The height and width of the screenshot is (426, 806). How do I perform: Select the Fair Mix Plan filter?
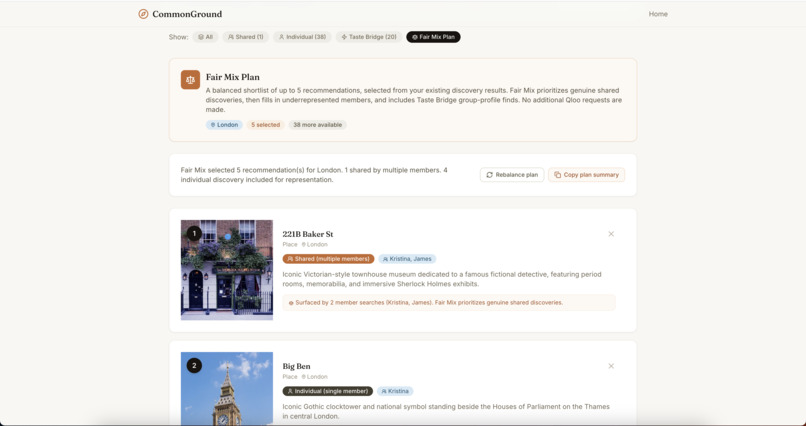tap(433, 37)
